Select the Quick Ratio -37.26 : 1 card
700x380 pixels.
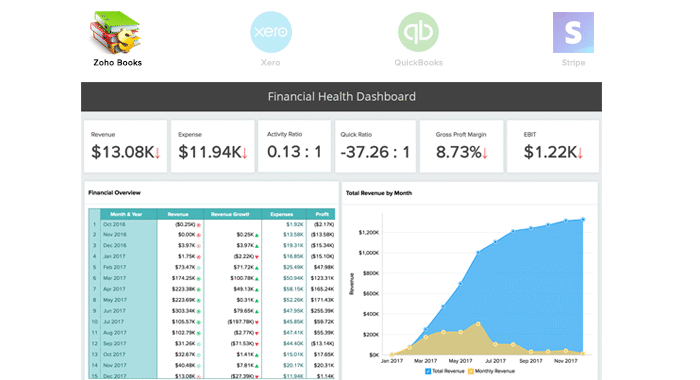point(375,146)
